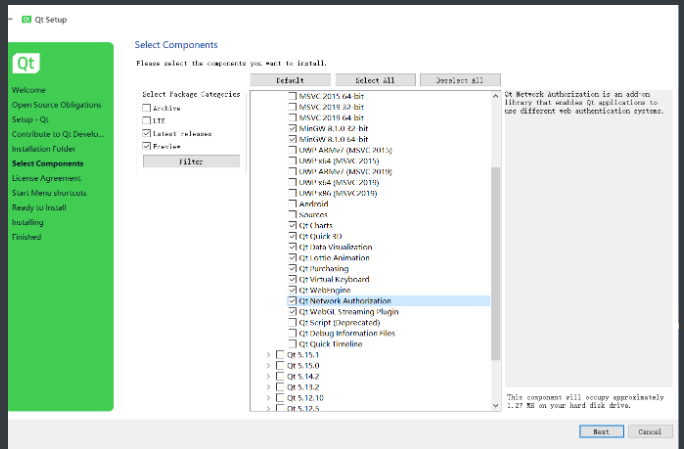Viewport: 684px width, 449px height.
Task: Enable the LTS category checkbox
Action: point(147,120)
